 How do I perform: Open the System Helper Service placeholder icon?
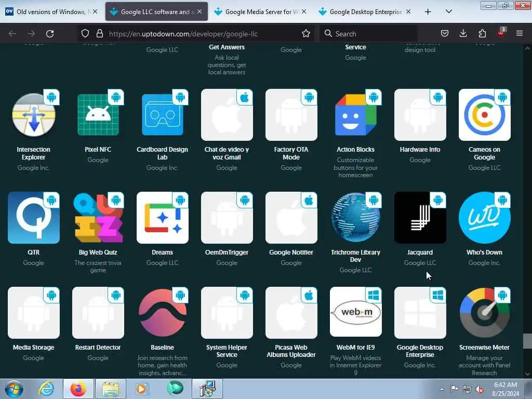(x=227, y=313)
